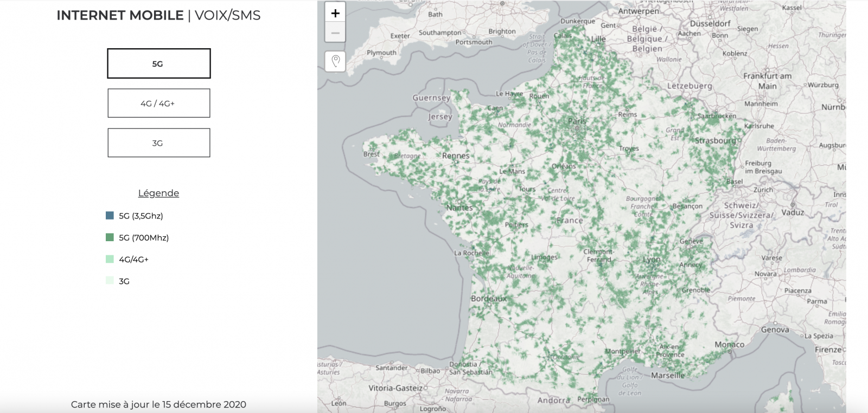The height and width of the screenshot is (413, 868).
Task: Click Lyon label on the map
Action: [652, 260]
